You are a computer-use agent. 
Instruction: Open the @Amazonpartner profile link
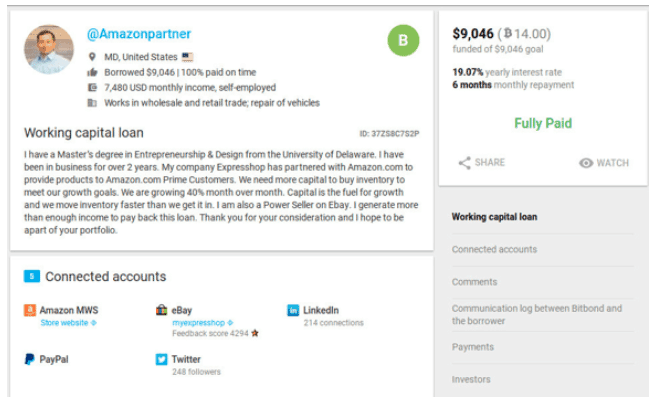[139, 34]
